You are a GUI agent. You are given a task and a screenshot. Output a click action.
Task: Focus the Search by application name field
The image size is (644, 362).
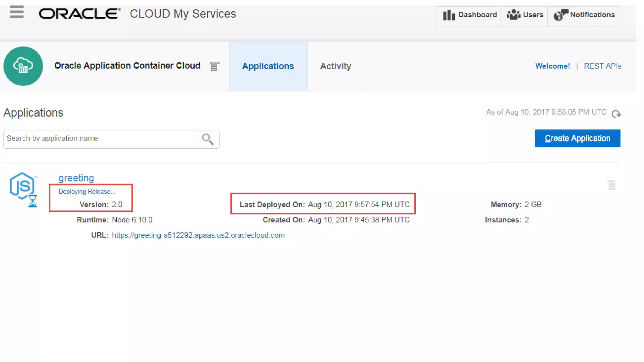[x=101, y=139]
